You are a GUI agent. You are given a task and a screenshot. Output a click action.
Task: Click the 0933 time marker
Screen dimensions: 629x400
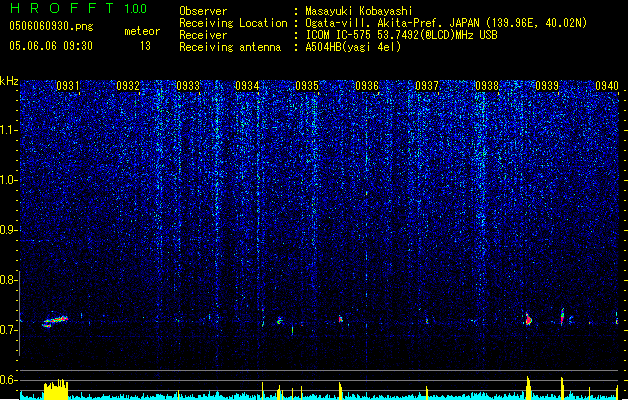(188, 86)
